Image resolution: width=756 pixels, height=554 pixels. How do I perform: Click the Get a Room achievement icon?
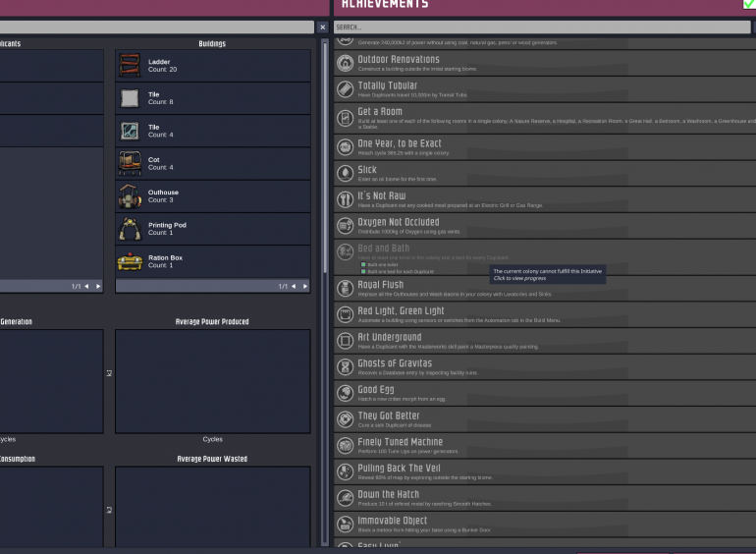346,118
